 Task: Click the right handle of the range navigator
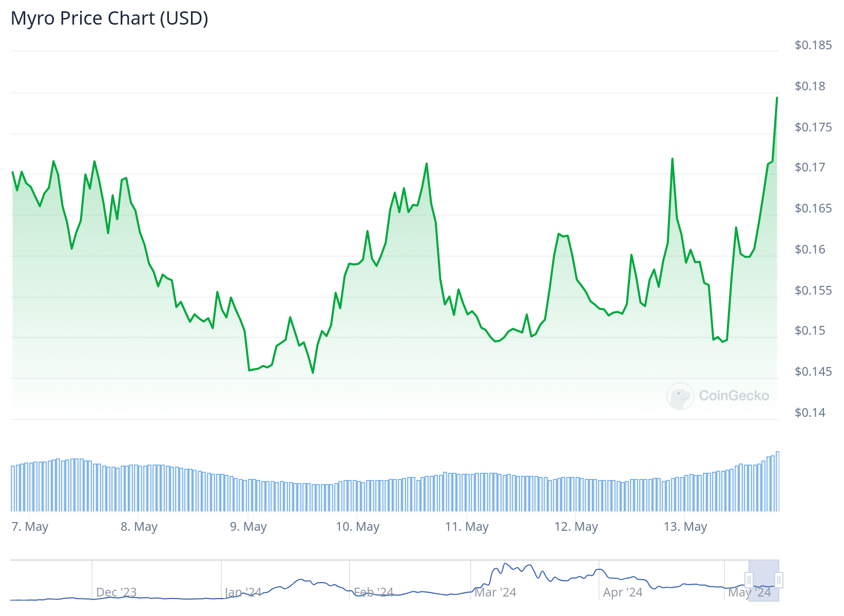pyautogui.click(x=779, y=580)
